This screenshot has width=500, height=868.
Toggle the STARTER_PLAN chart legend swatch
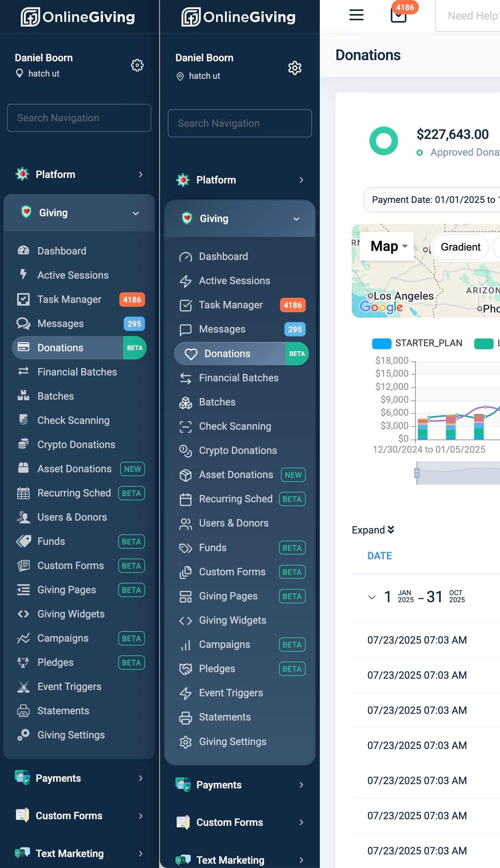point(381,343)
